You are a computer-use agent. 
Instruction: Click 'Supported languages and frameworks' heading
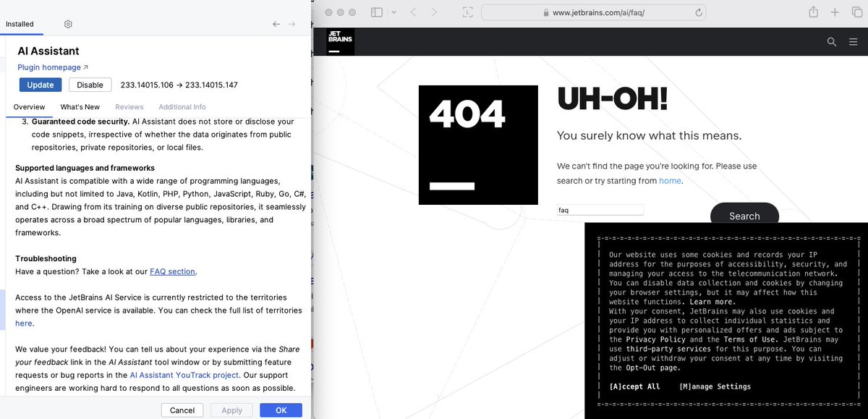click(x=85, y=168)
